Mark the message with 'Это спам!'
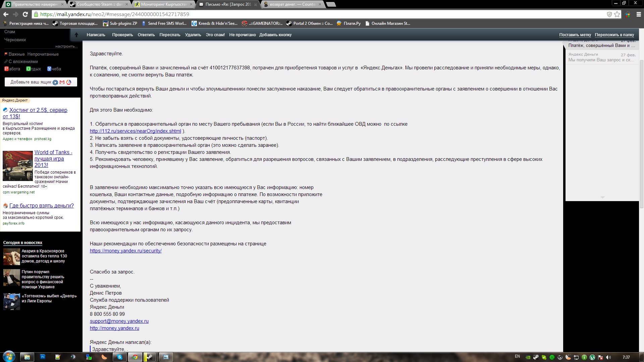Screen dimensions: 644x362 point(215,35)
